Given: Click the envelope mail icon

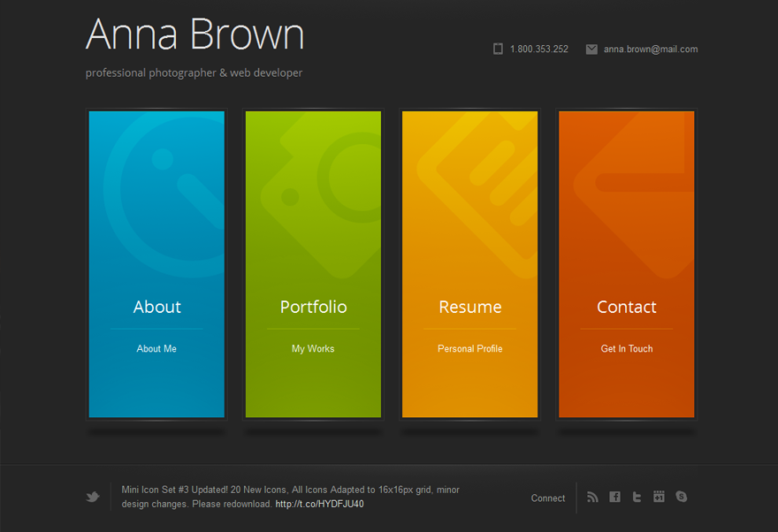Looking at the screenshot, I should [x=591, y=49].
